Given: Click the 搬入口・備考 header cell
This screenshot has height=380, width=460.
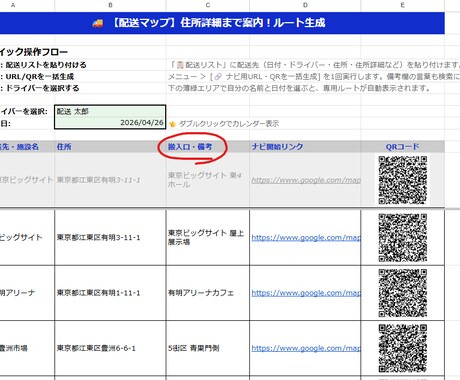Looking at the screenshot, I should pos(208,147).
